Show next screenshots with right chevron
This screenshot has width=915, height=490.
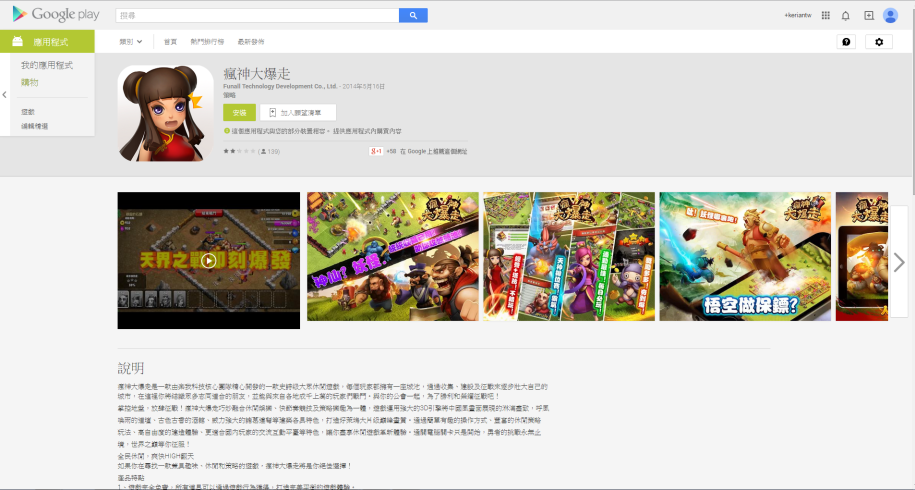[x=899, y=260]
